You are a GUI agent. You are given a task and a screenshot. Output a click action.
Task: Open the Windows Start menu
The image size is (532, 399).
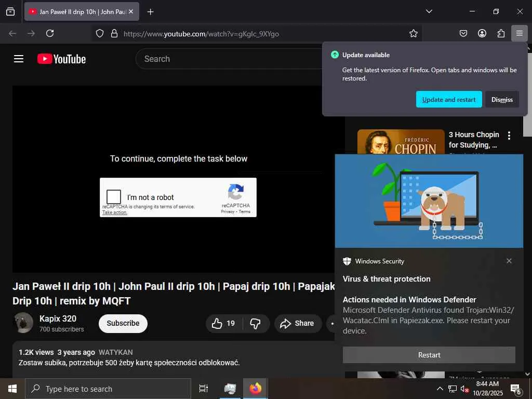pyautogui.click(x=12, y=389)
